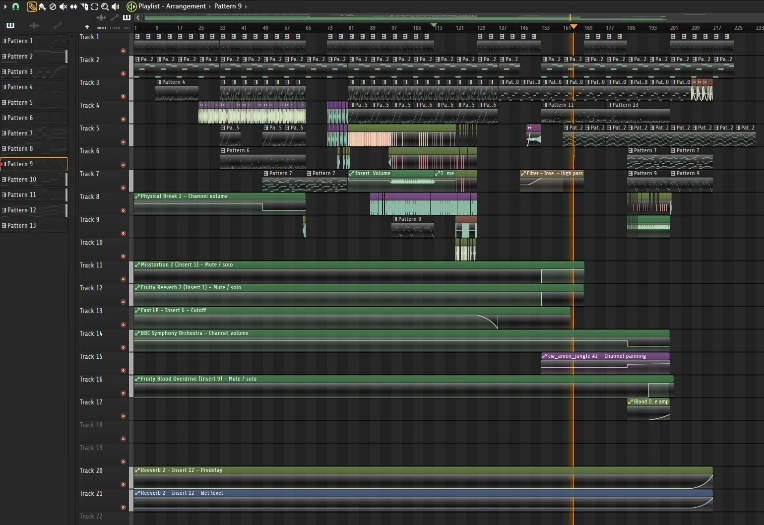The height and width of the screenshot is (525, 764).
Task: Select Pattern 3 in picker
Action: [x=34, y=72]
